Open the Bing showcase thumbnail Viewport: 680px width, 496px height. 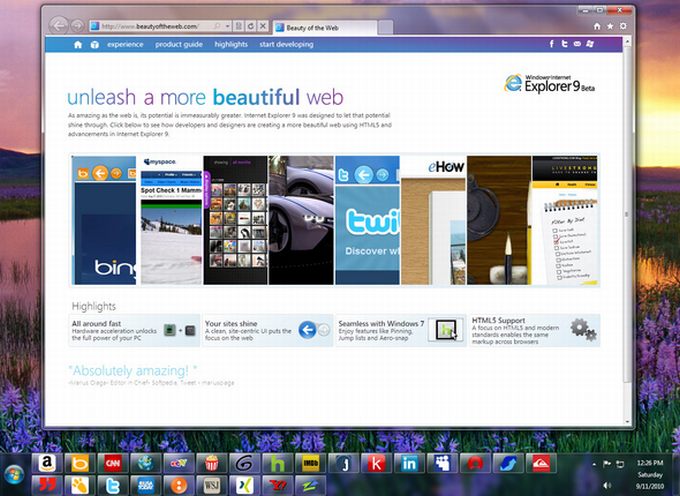(x=104, y=220)
